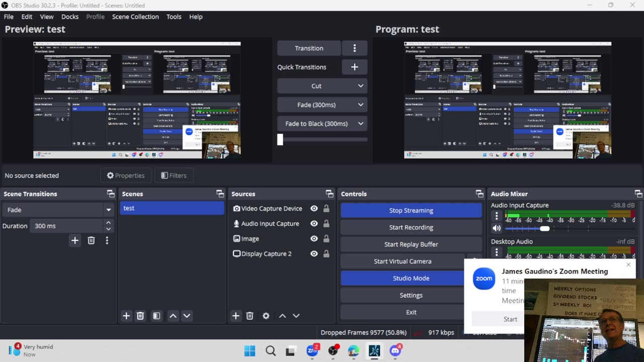
Task: Click Start Recording
Action: click(411, 227)
